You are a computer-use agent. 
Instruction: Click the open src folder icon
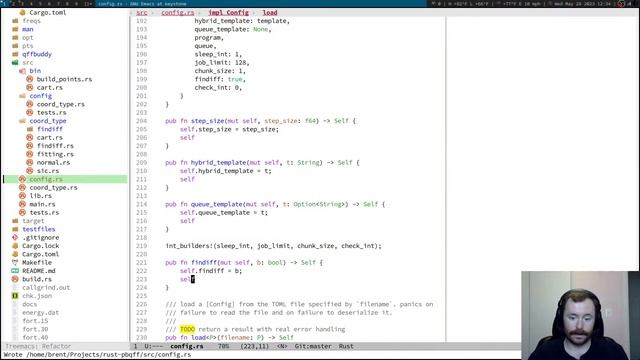[x=15, y=62]
